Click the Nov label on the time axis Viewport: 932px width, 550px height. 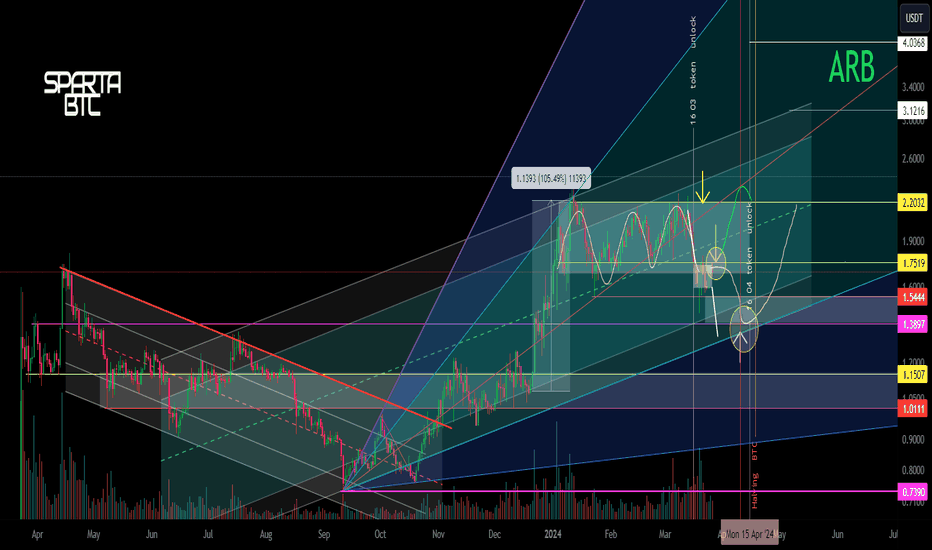pos(438,534)
